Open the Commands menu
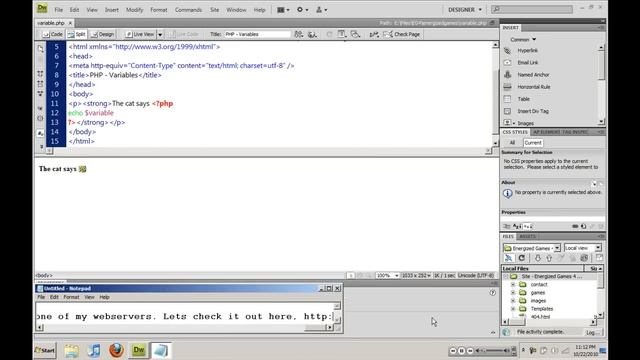The image size is (640, 360). point(188,10)
